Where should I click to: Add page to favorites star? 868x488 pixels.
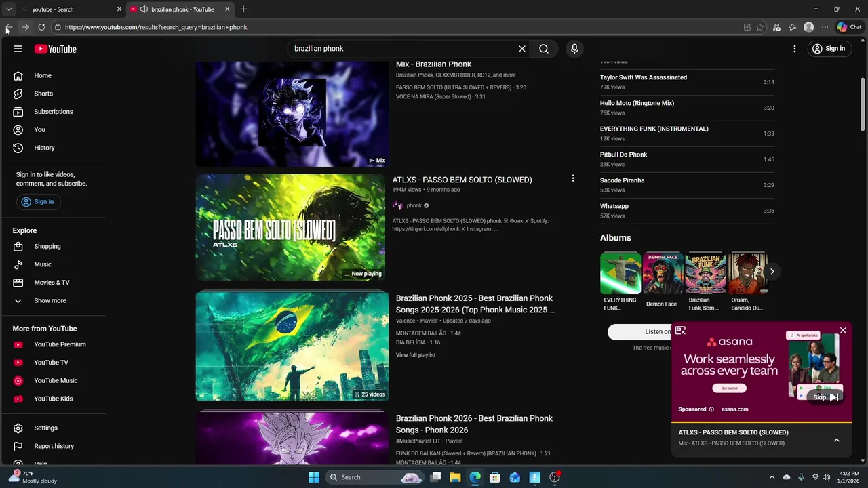click(760, 27)
